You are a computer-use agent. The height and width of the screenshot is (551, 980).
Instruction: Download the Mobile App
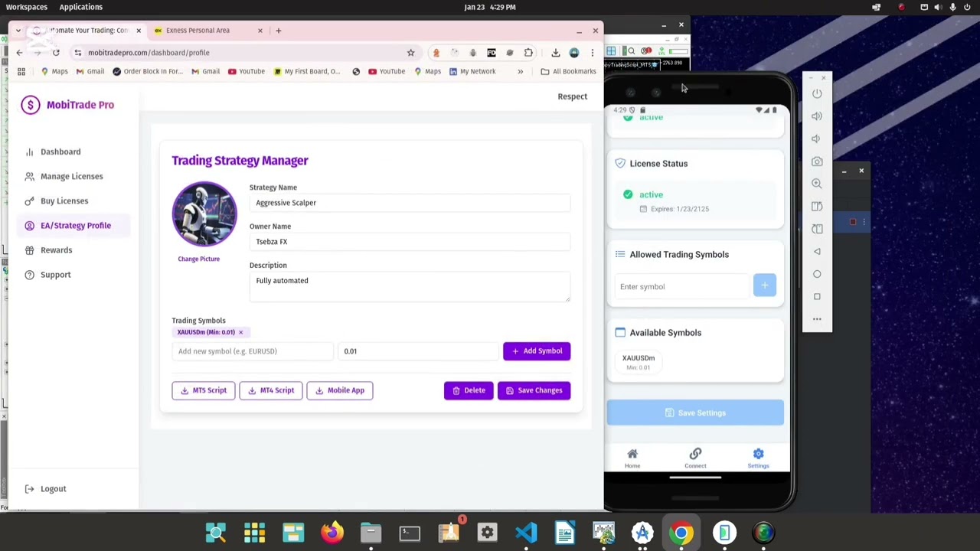340,390
